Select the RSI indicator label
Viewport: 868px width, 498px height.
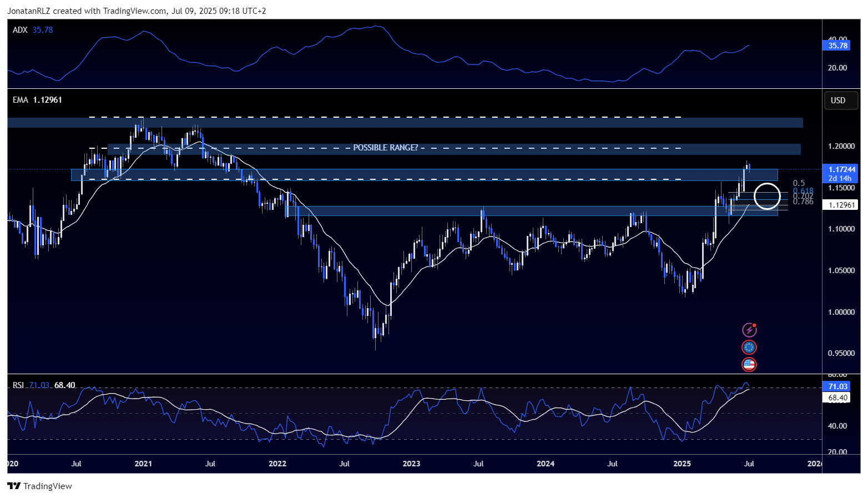click(18, 385)
